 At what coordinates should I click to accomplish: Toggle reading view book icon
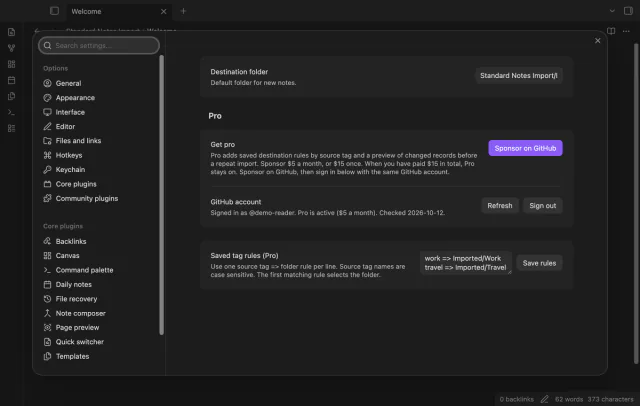pyautogui.click(x=611, y=31)
